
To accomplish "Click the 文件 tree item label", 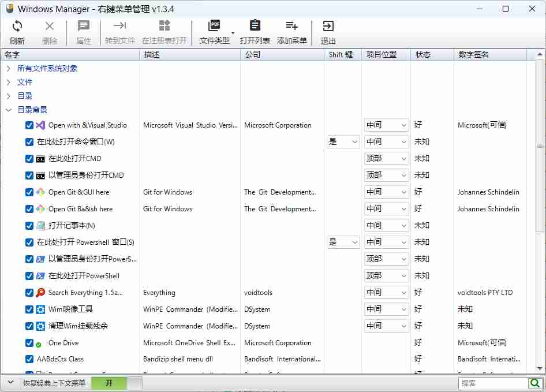I will (25, 82).
